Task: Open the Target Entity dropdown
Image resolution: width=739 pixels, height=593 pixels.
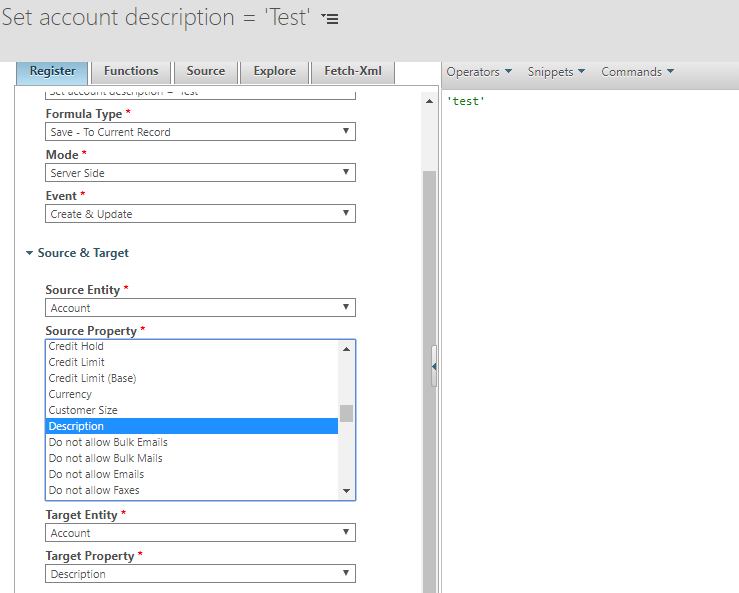Action: 200,532
